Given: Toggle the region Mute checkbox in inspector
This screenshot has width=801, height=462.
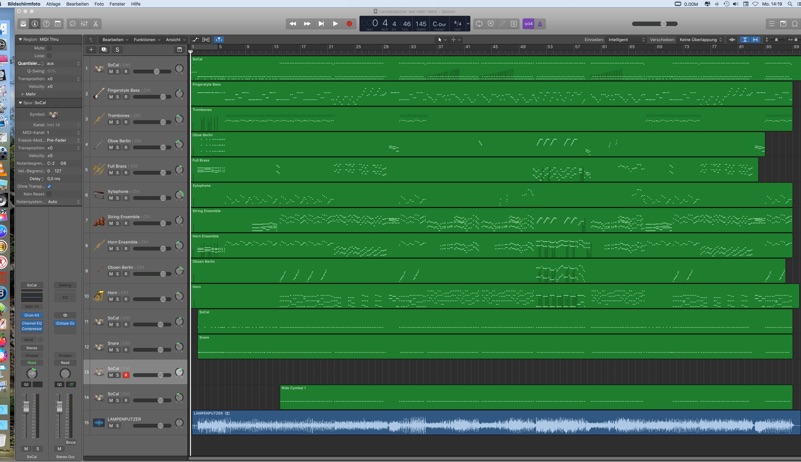Looking at the screenshot, I should pos(50,48).
